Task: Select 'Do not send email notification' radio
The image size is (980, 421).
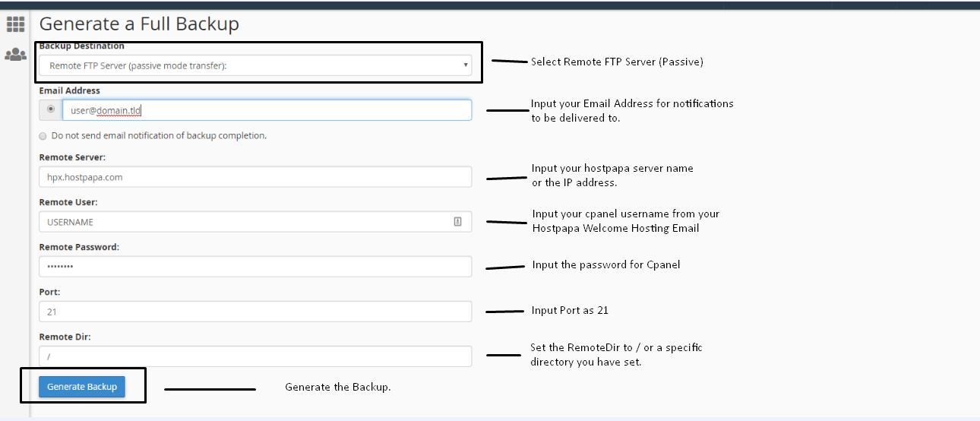Action: [x=43, y=136]
